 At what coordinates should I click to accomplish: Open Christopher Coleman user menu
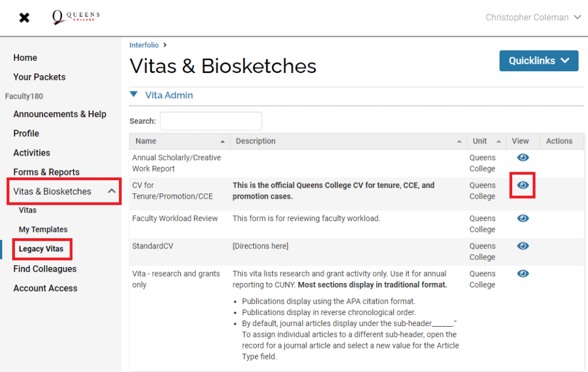[533, 18]
